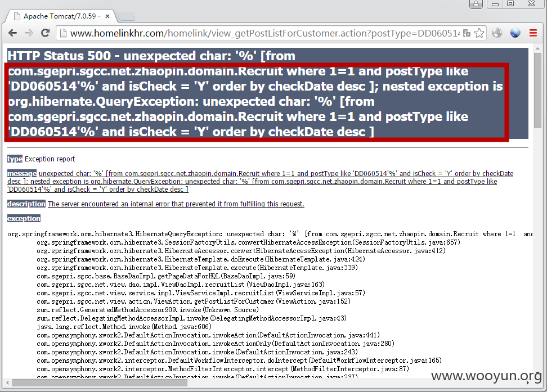This screenshot has height=392, width=547.
Task: Click the DefaultWorkflowInterceptor.java:165 line
Action: coord(239,361)
